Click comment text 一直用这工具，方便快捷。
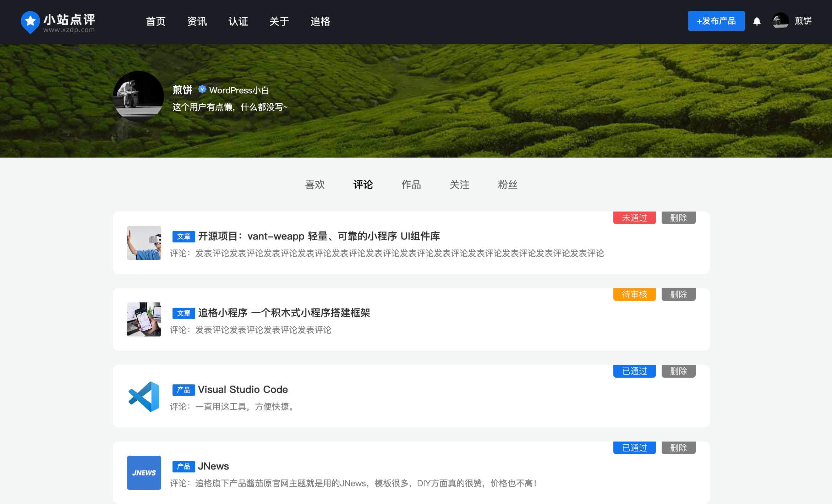Viewport: 832px width, 504px height. (246, 406)
